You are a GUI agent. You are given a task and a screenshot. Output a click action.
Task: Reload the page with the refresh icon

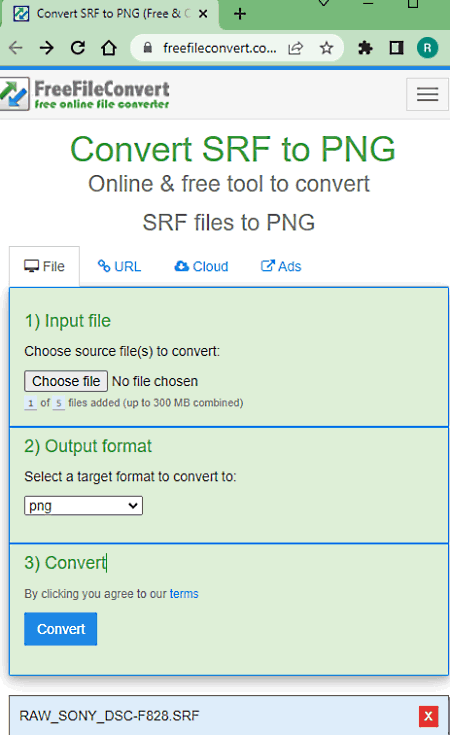click(78, 48)
